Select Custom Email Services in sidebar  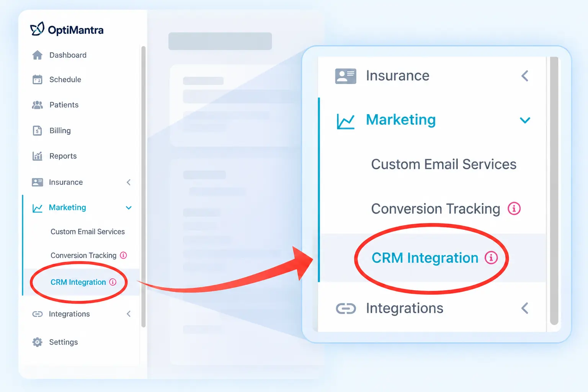(88, 232)
